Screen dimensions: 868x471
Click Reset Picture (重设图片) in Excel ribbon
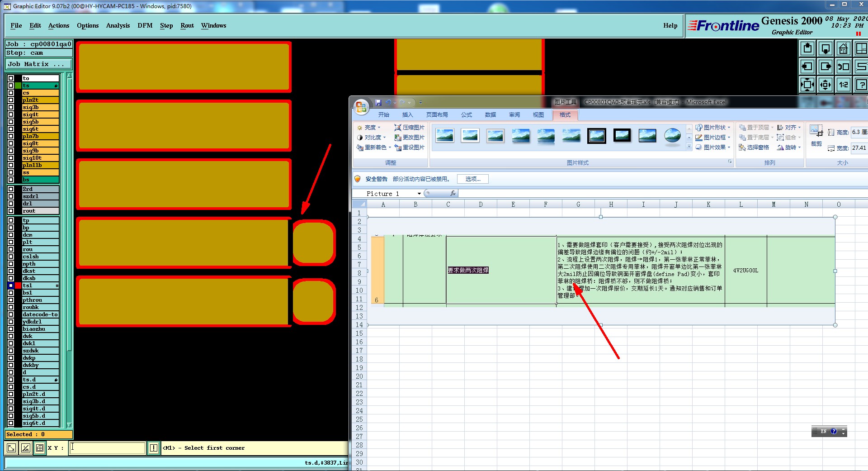[409, 147]
